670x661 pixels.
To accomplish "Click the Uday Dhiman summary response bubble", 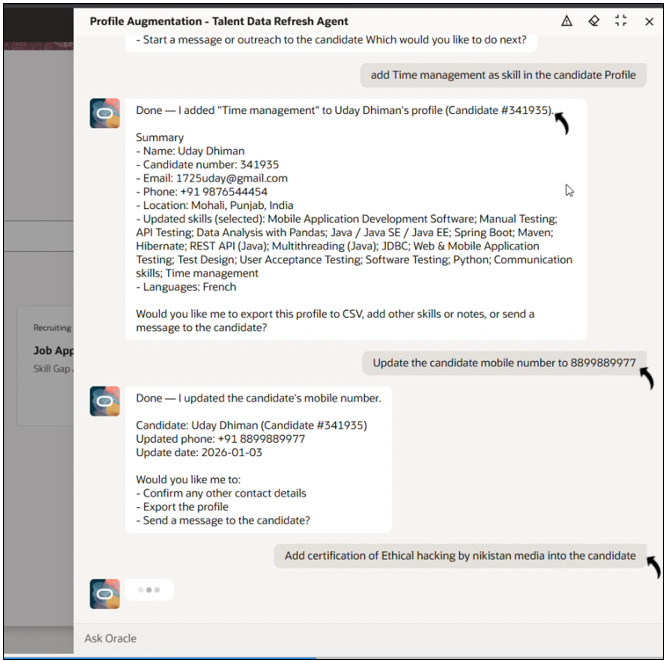I will click(355, 218).
